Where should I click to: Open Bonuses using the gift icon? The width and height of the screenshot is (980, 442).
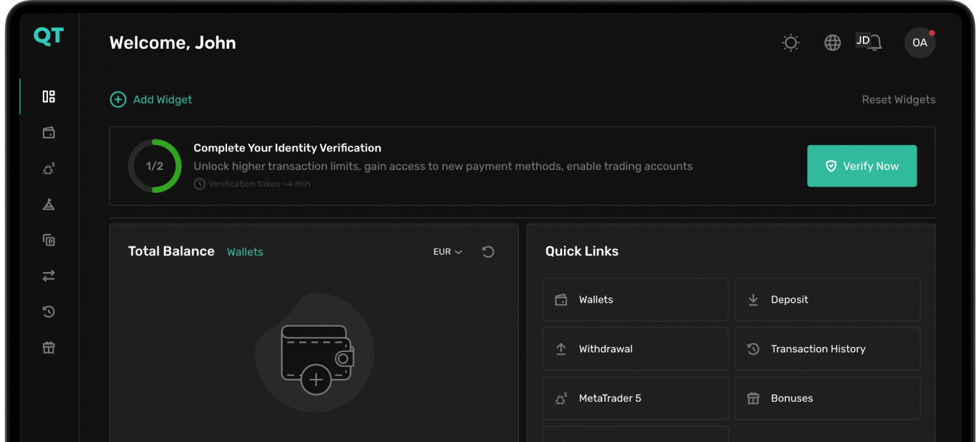48,347
